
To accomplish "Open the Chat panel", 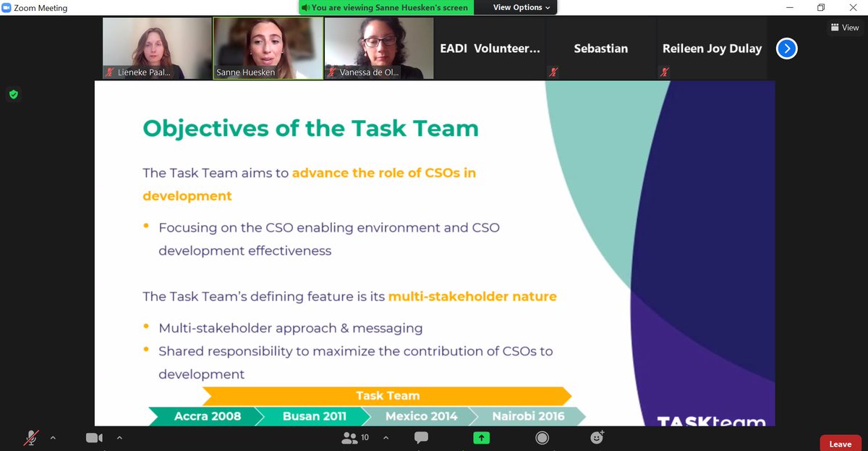I will (x=420, y=437).
